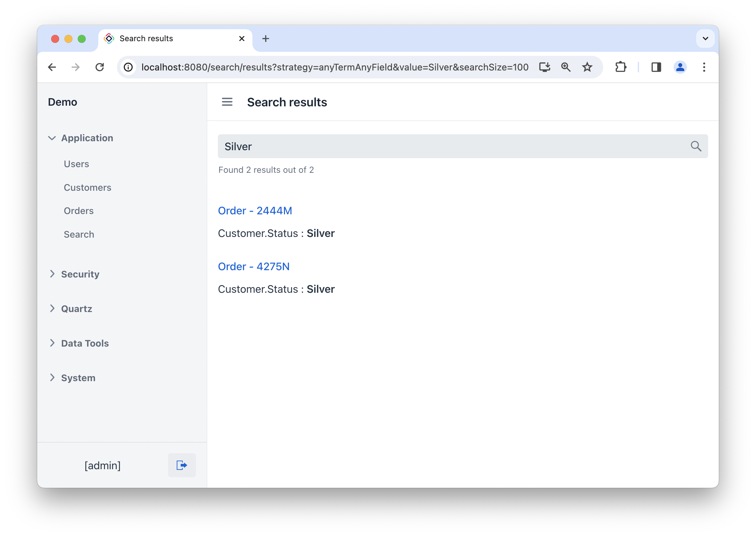Click the extensions puzzle icon
Screen dimensions: 756x537
pyautogui.click(x=620, y=66)
